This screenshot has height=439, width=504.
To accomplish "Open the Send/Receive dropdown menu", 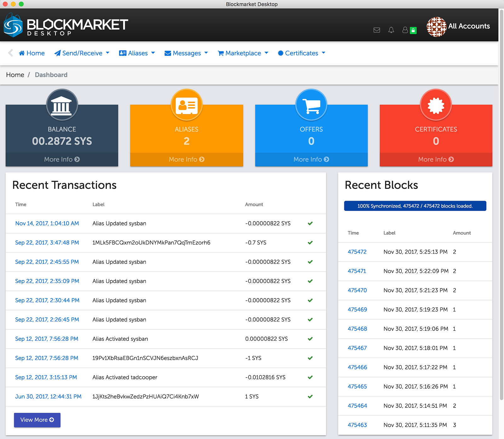I will pos(82,53).
